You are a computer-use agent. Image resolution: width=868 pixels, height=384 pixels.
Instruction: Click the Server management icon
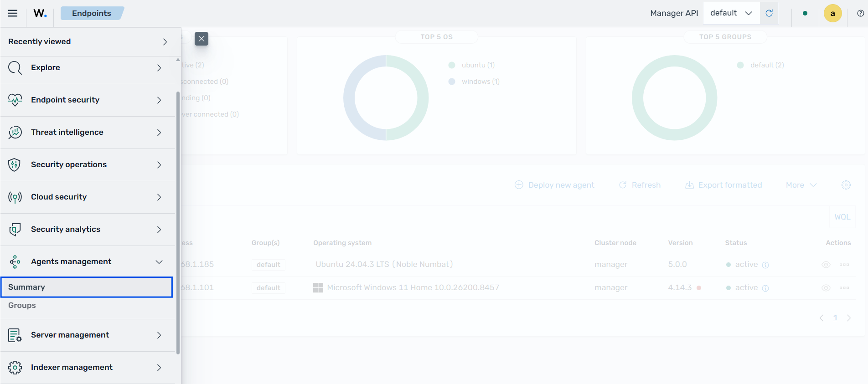(15, 335)
